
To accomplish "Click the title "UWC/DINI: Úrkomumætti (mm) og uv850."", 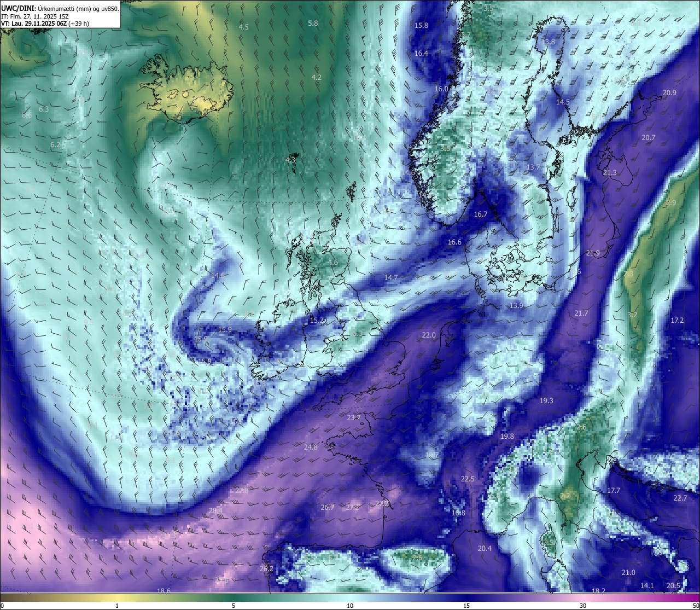I will [60, 8].
